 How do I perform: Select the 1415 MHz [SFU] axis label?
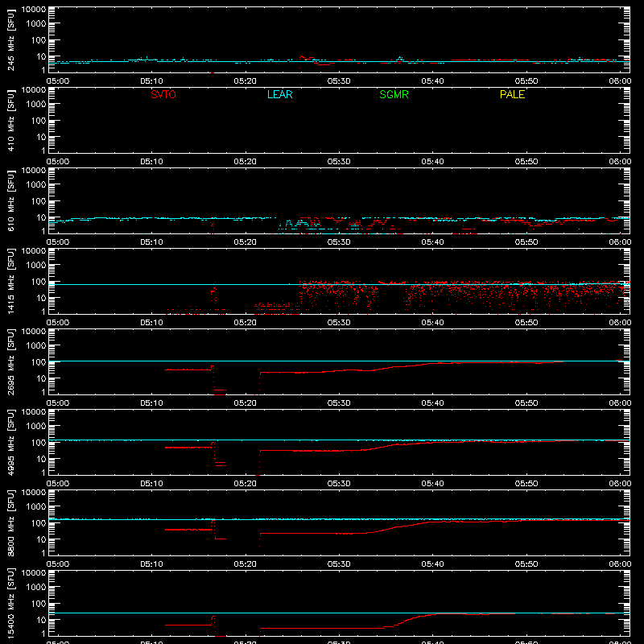tap(11, 281)
